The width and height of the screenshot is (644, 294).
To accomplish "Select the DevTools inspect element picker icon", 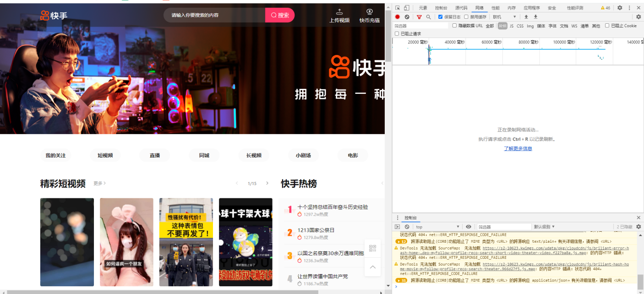I will click(398, 8).
